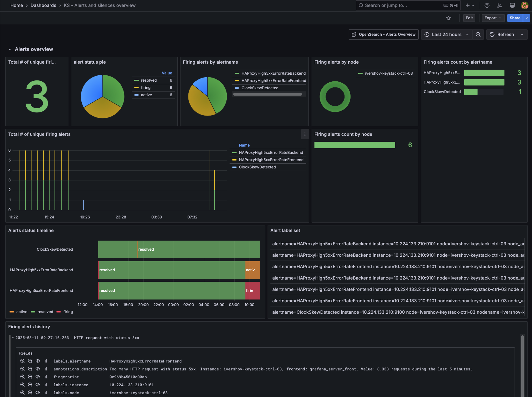
Task: Filter out the labels.instance field value
Action: point(30,385)
